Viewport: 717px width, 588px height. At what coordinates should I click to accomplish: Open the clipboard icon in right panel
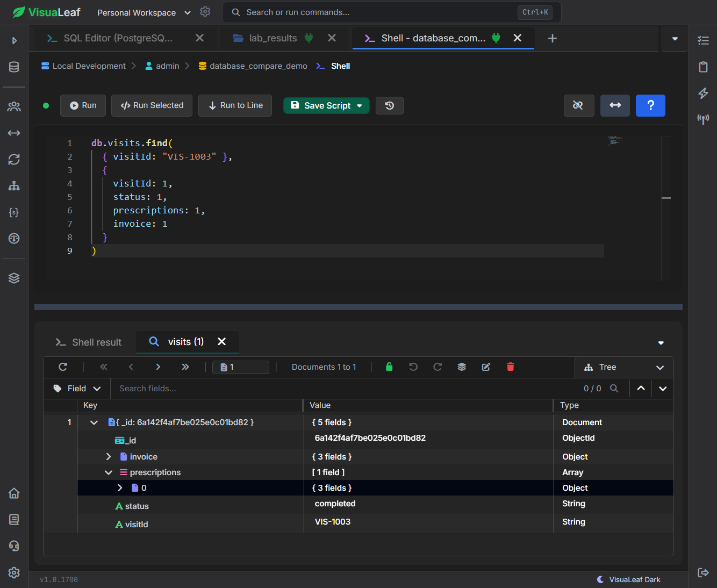point(703,67)
